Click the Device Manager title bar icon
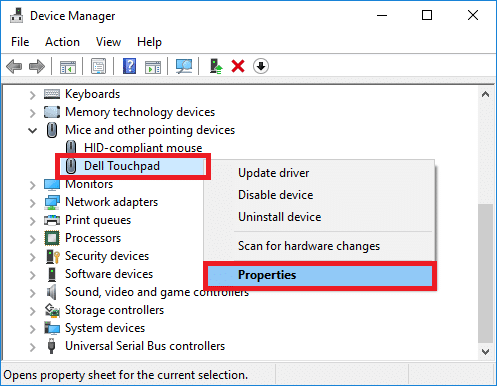The height and width of the screenshot is (386, 497). point(16,15)
